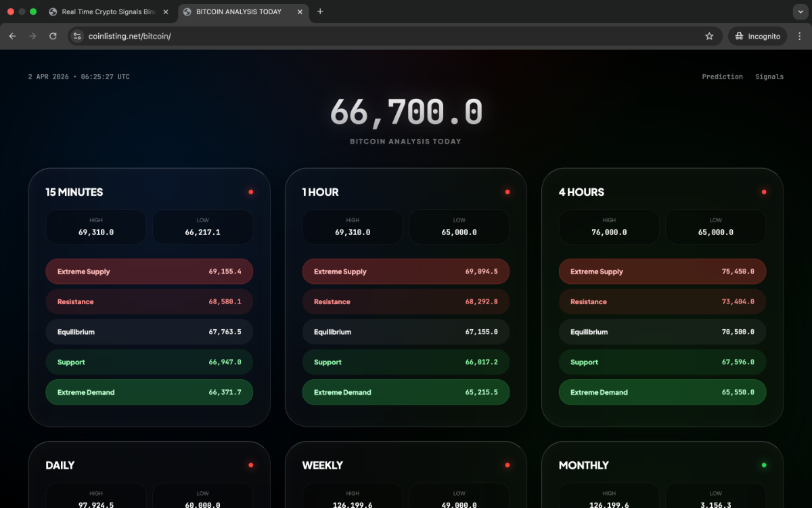Select 1 HOUR Resistance 68,292.8 row
Screen dimensions: 812x508
pos(406,301)
